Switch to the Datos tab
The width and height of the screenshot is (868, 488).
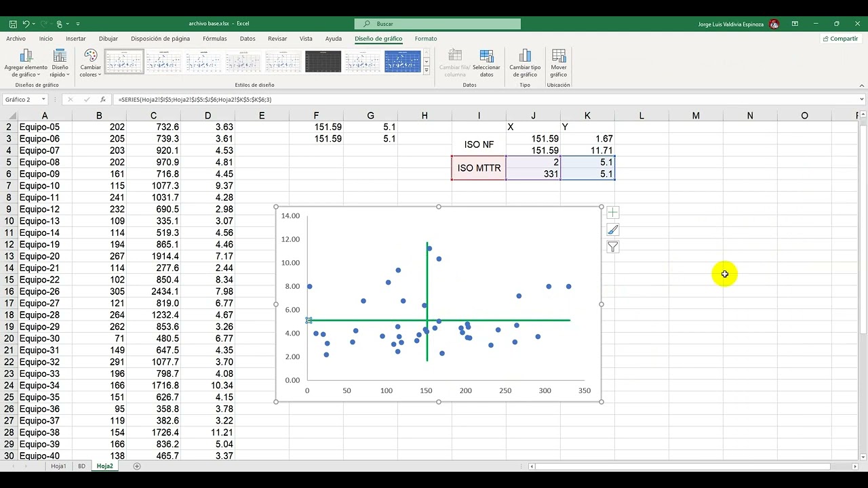248,39
